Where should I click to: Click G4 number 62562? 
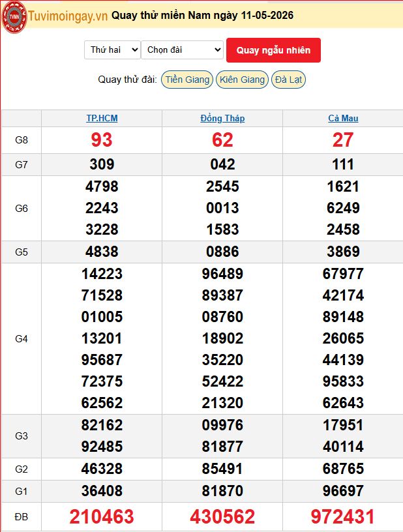pyautogui.click(x=102, y=403)
